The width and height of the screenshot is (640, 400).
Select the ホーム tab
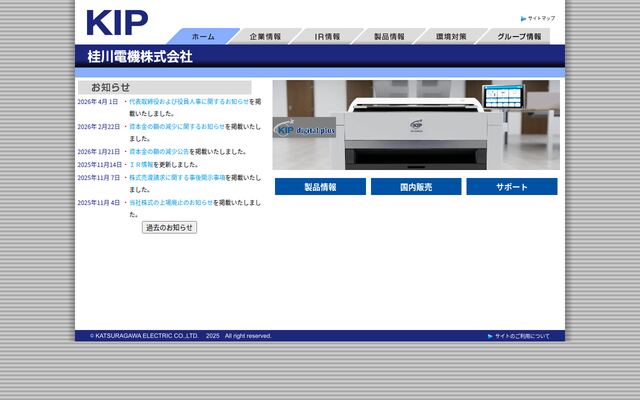203,36
